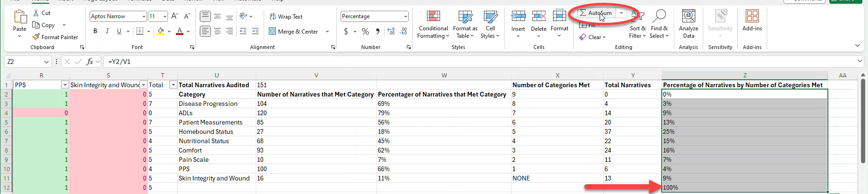The width and height of the screenshot is (868, 194).
Task: Open Conditional Formatting menu
Action: pyautogui.click(x=433, y=24)
